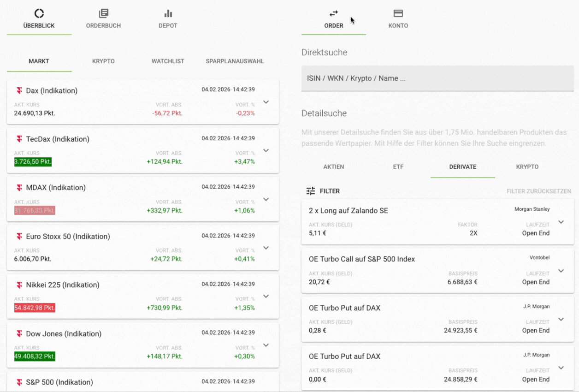Screen dimensions: 579x392
Task: Select the Sparplanauswahl tab
Action: point(235,61)
